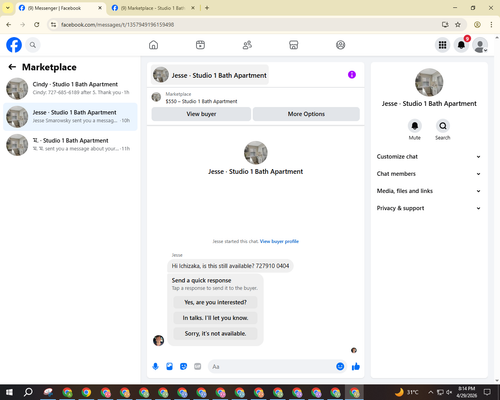This screenshot has width=500, height=400.
Task: Click the Aa message input field
Action: (x=272, y=367)
